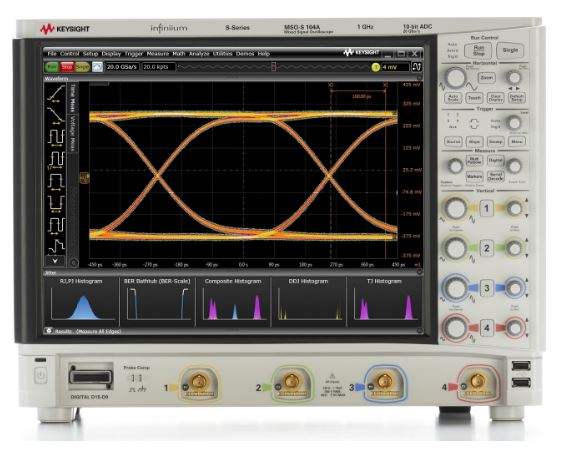568x463 pixels.
Task: Toggle channel 4 button on front panel
Action: tap(486, 328)
